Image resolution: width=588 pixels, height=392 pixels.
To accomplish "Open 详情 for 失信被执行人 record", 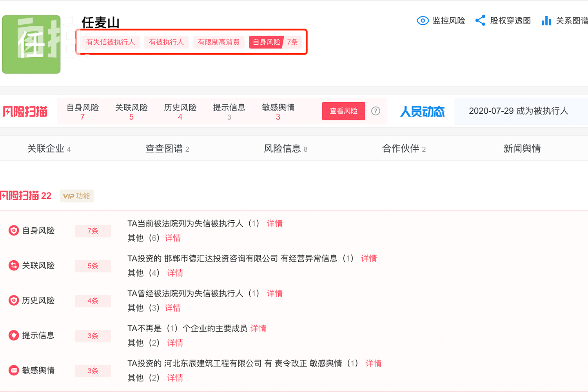I will pyautogui.click(x=274, y=223).
